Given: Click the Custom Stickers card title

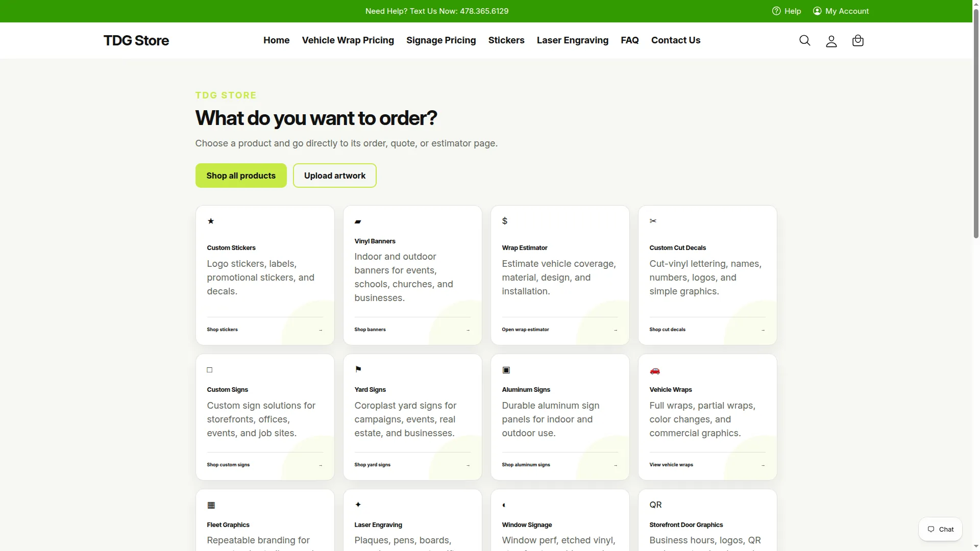Looking at the screenshot, I should [231, 247].
